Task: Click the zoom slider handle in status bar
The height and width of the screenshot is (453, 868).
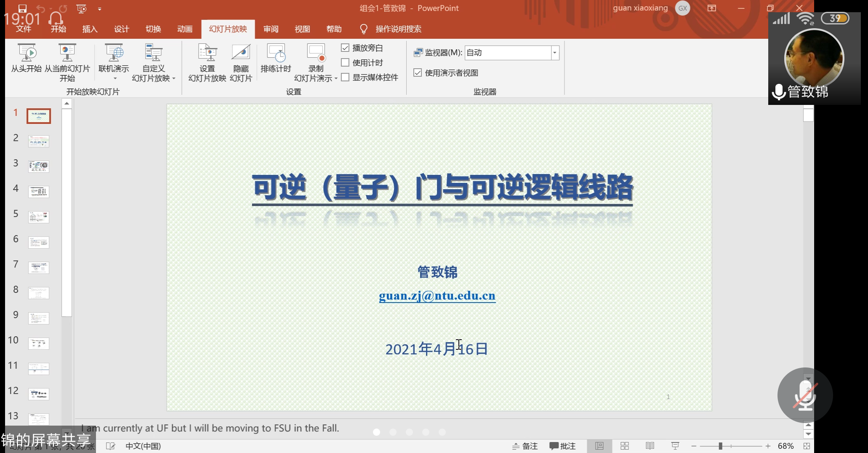Action: pyautogui.click(x=720, y=446)
